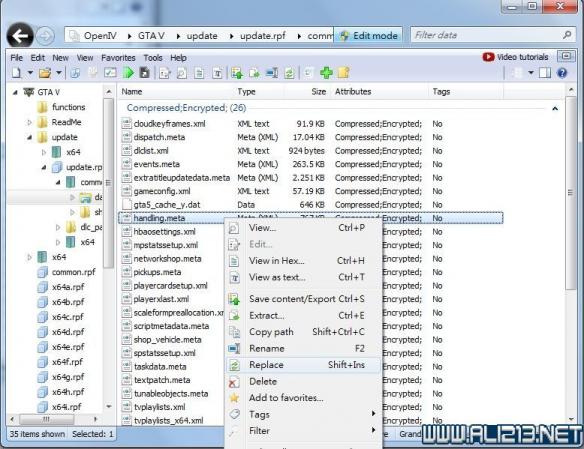Image resolution: width=584 pixels, height=449 pixels.
Task: Choose Add to favorites... in context menu
Action: (304, 398)
